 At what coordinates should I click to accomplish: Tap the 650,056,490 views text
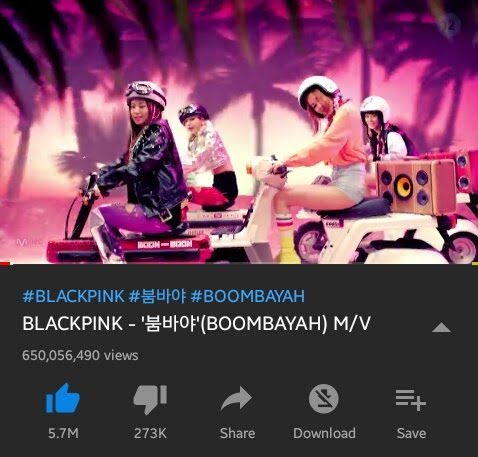80,355
